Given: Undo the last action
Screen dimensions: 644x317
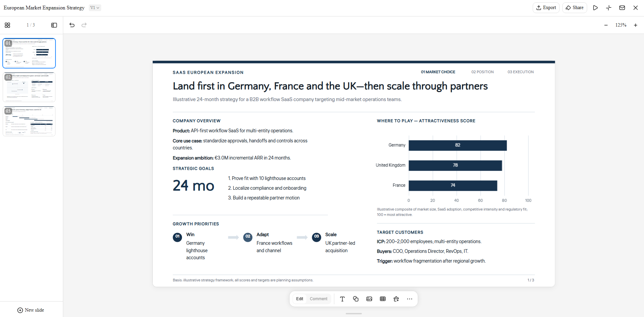Looking at the screenshot, I should coord(72,25).
